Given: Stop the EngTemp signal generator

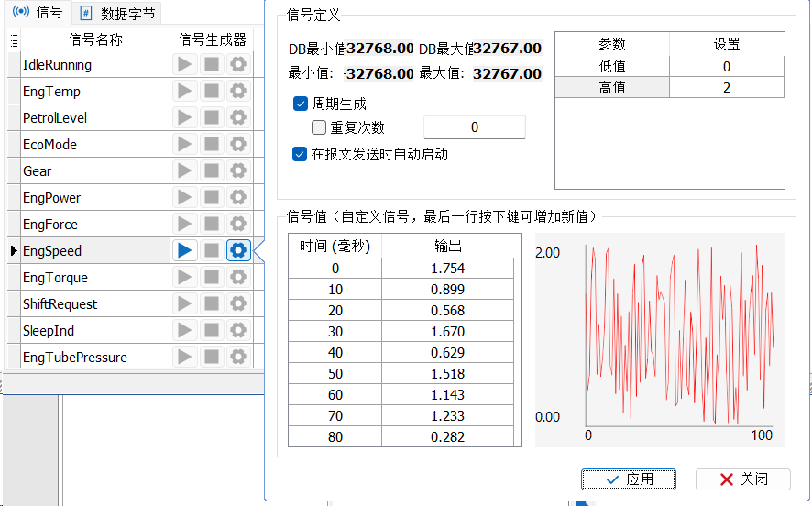Looking at the screenshot, I should pos(212,91).
